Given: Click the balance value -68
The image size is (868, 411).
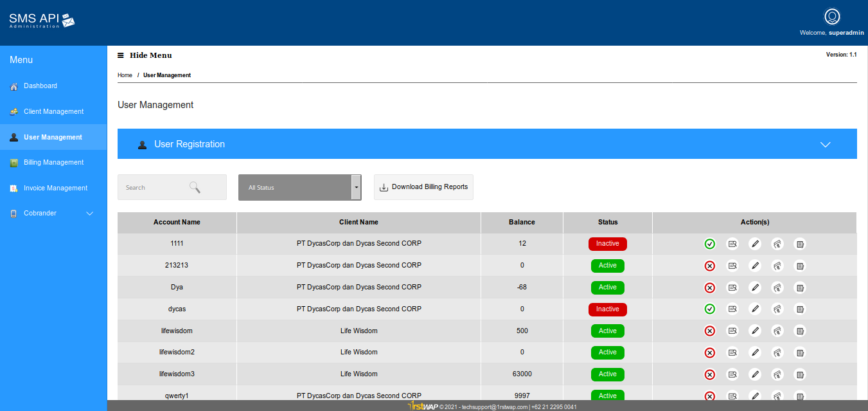Looking at the screenshot, I should point(522,288).
